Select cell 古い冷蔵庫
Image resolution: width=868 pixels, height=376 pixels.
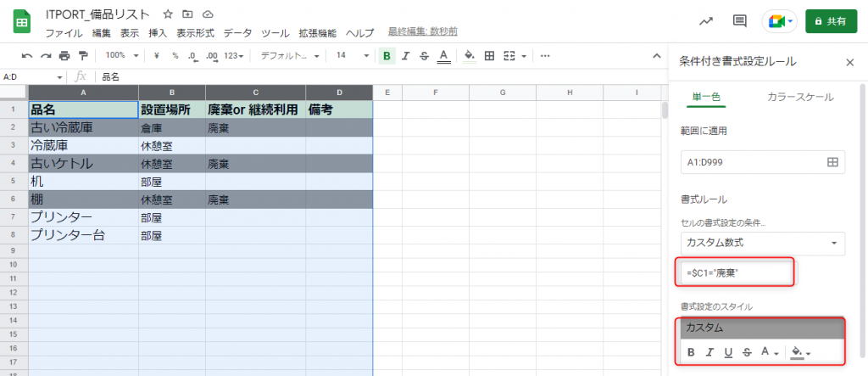click(x=84, y=127)
